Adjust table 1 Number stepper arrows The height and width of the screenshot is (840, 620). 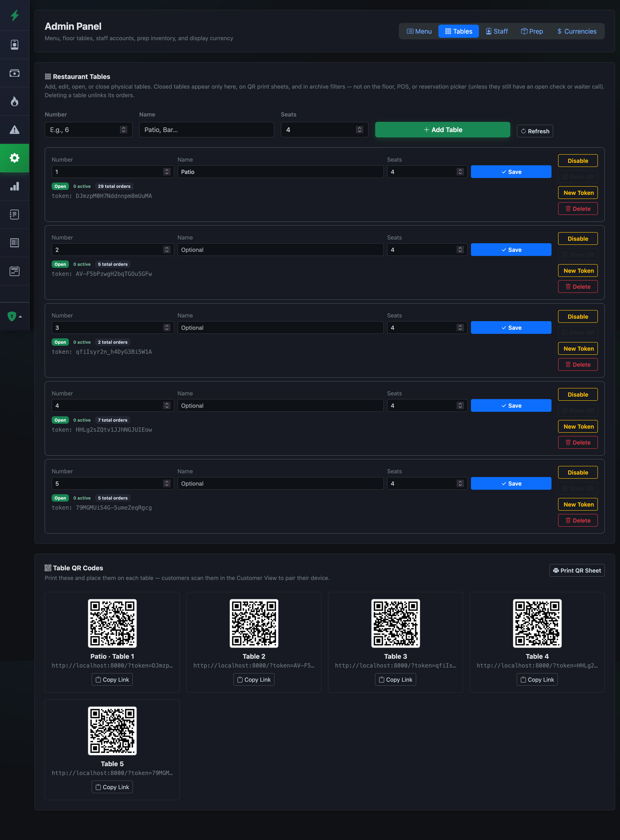click(x=167, y=172)
